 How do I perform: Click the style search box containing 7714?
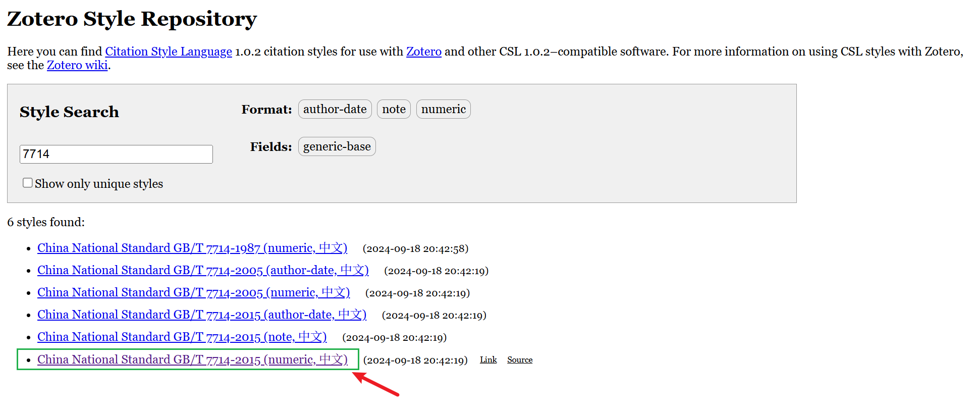(x=116, y=154)
